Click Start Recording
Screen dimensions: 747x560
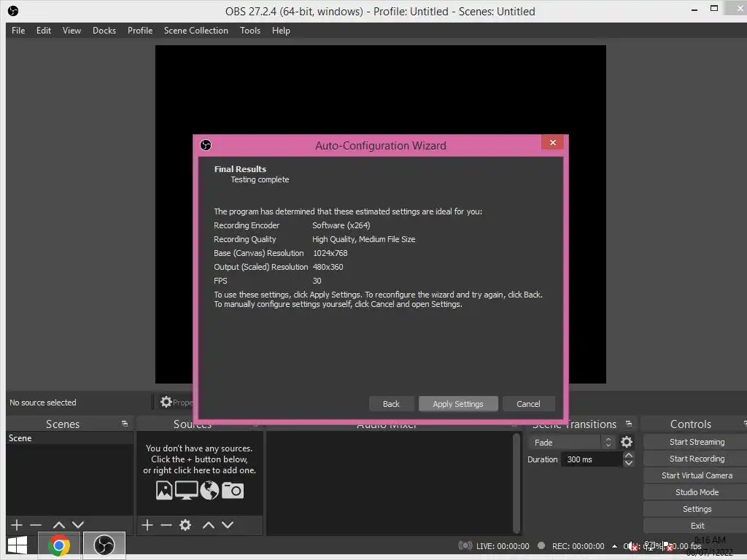pos(697,459)
